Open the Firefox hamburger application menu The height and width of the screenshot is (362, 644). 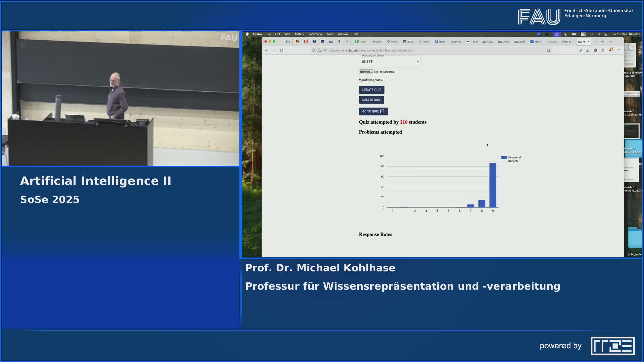(619, 50)
